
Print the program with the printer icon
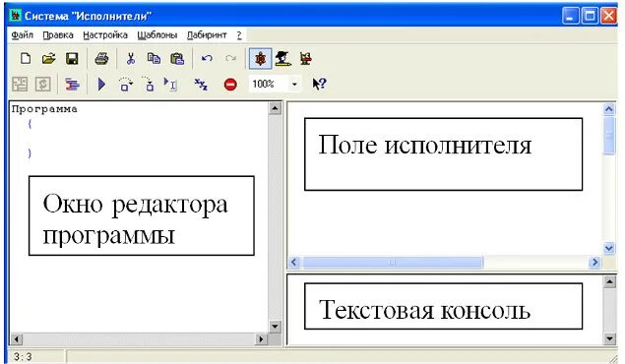click(101, 59)
